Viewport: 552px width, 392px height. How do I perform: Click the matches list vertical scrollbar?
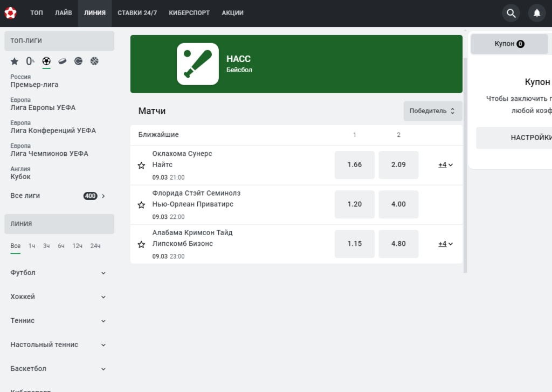point(465,166)
